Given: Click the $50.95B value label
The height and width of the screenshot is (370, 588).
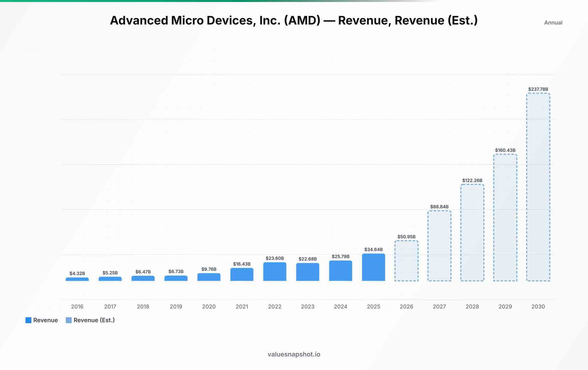Looking at the screenshot, I should [406, 237].
